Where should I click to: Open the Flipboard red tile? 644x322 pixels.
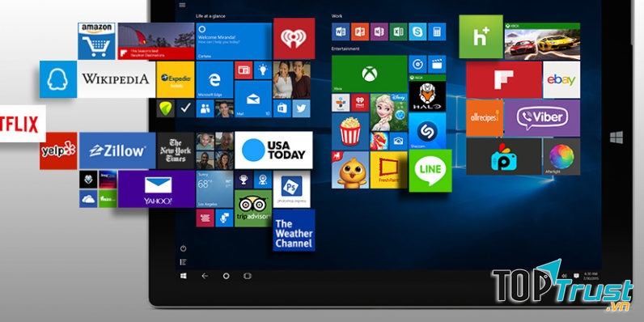point(504,79)
